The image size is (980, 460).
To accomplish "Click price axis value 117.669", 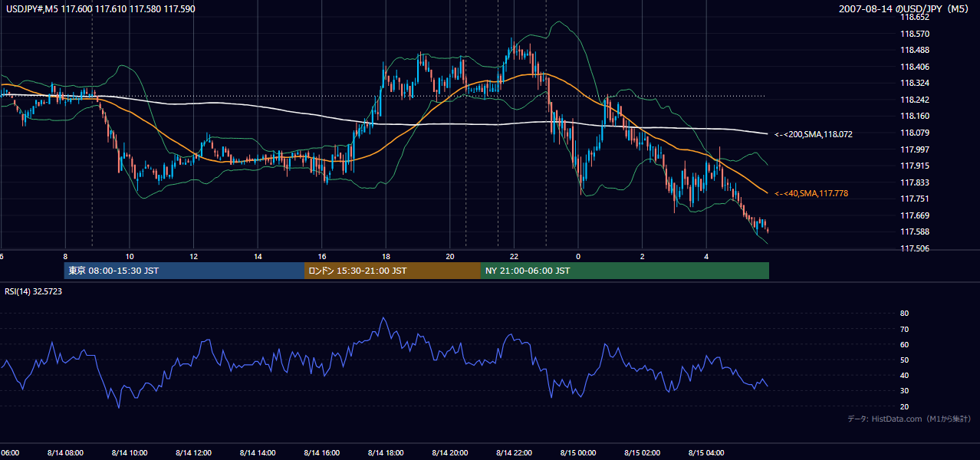I will coord(914,215).
